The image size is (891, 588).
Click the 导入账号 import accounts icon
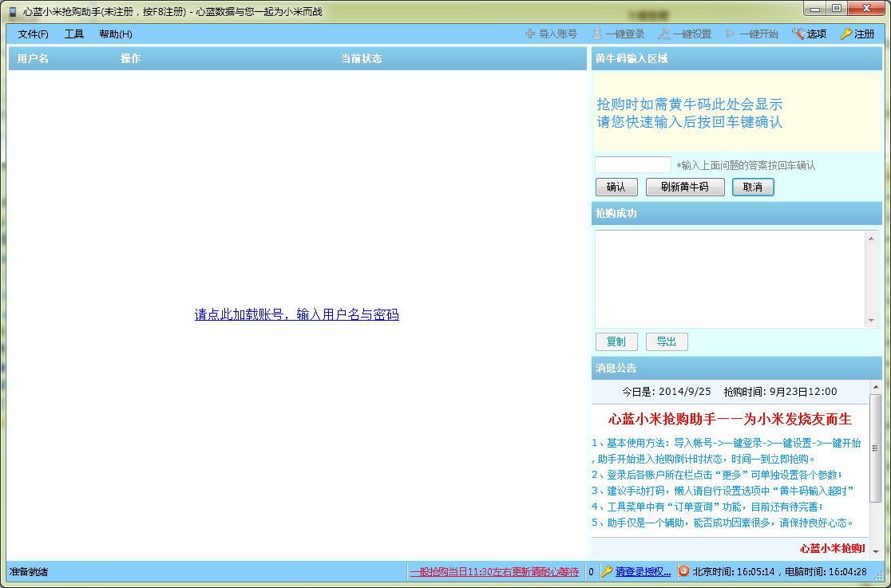(531, 34)
